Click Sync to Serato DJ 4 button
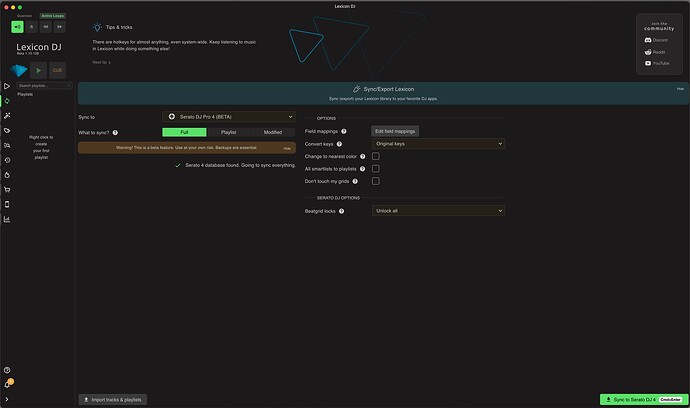Viewport: 690px width, 408px height. point(644,400)
